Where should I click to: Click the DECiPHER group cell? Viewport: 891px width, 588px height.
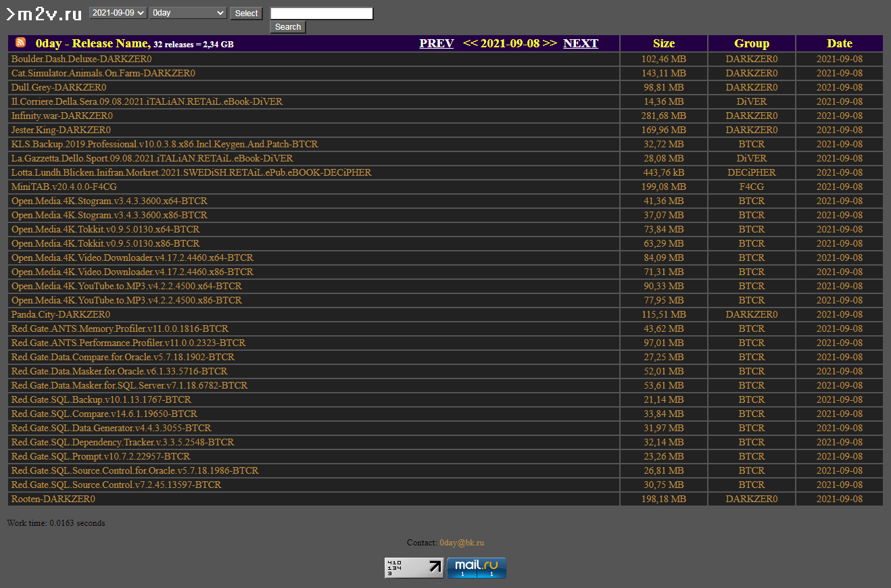tap(752, 172)
